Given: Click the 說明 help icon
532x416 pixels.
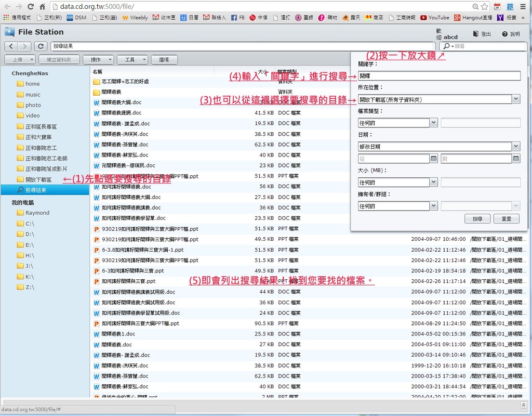Looking at the screenshot, I should [x=504, y=34].
